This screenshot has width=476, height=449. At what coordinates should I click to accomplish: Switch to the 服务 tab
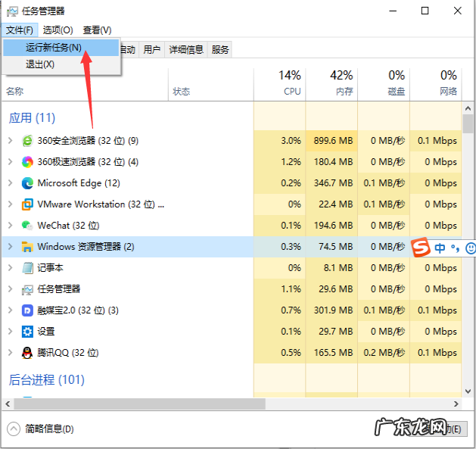coord(220,49)
